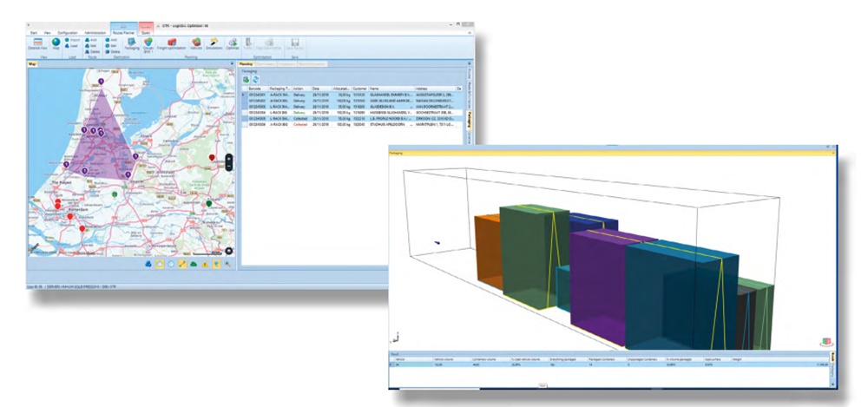Image resolution: width=868 pixels, height=407 pixels.
Task: Open the Vehicles planning icon
Action: point(197,43)
